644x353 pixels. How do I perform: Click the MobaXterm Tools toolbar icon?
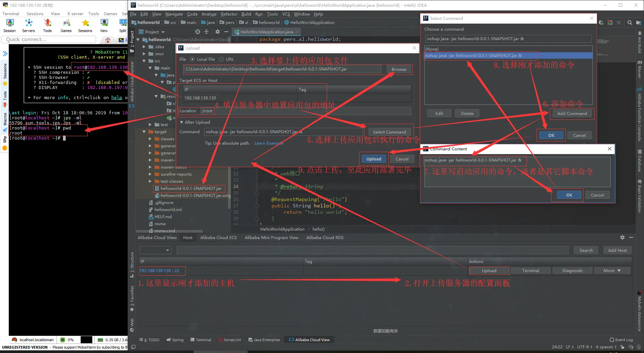coord(47,25)
